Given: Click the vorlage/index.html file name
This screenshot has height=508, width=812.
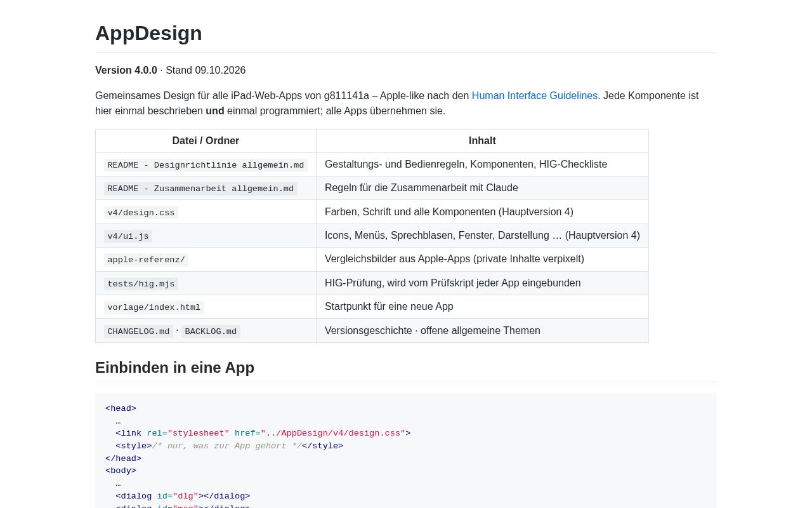Looking at the screenshot, I should pyautogui.click(x=154, y=307).
